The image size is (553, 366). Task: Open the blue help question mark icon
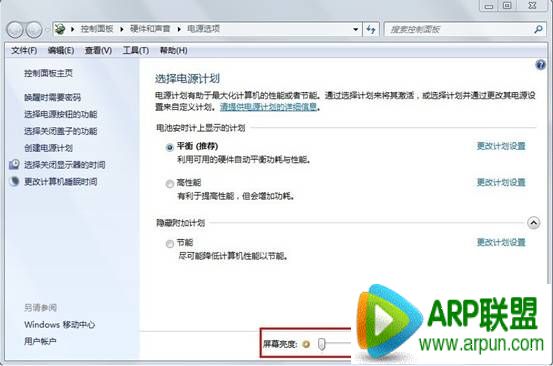click(x=540, y=65)
